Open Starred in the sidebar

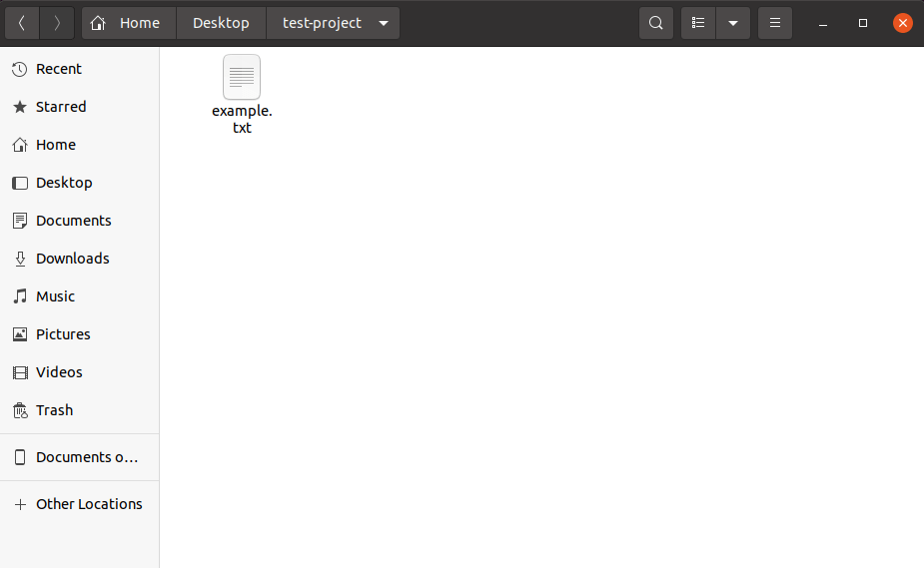[80, 107]
